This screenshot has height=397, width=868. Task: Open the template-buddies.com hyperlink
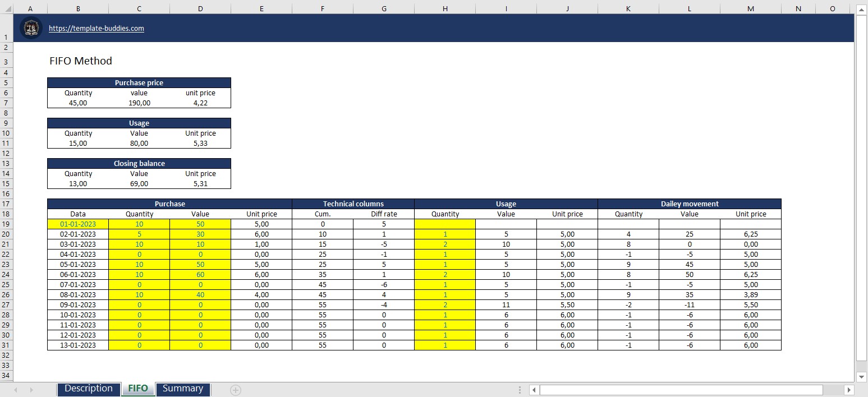point(97,28)
